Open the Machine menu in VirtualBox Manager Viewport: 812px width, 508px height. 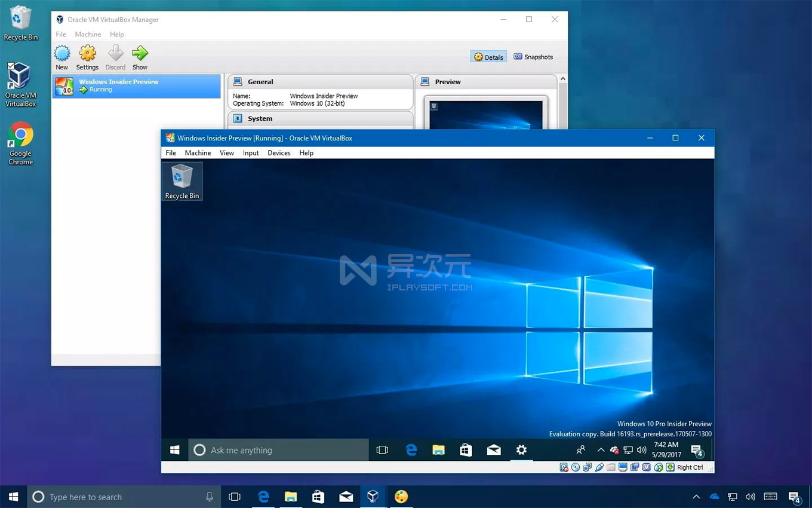click(88, 34)
